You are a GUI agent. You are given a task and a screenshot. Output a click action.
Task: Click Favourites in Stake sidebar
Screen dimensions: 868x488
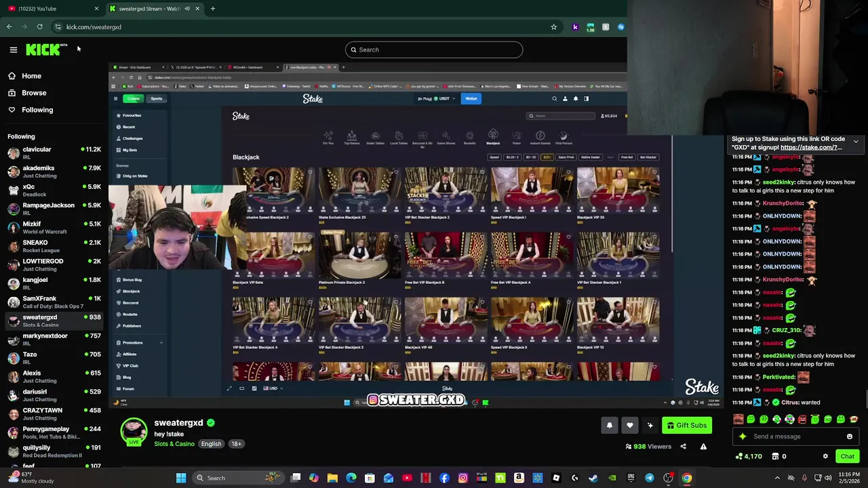point(132,115)
